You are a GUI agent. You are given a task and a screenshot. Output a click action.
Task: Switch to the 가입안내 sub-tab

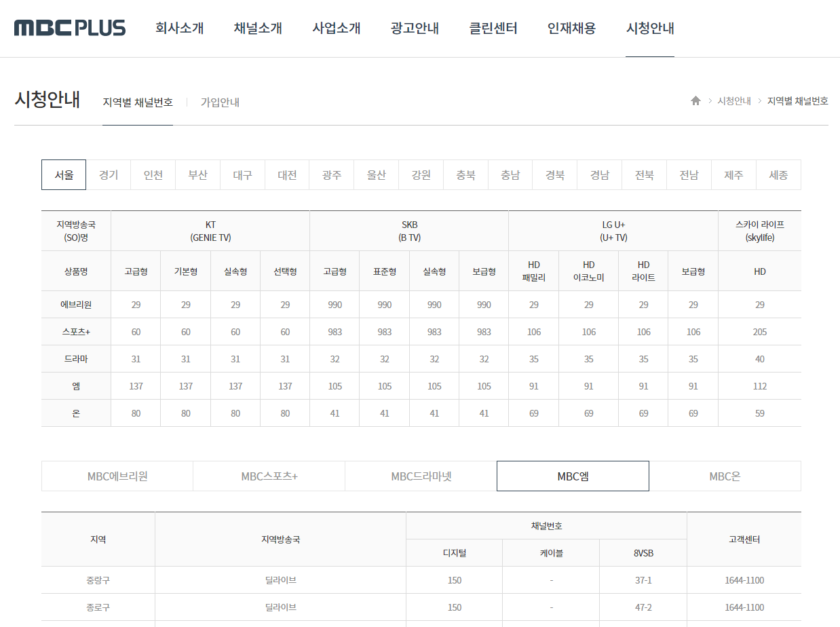pyautogui.click(x=220, y=102)
